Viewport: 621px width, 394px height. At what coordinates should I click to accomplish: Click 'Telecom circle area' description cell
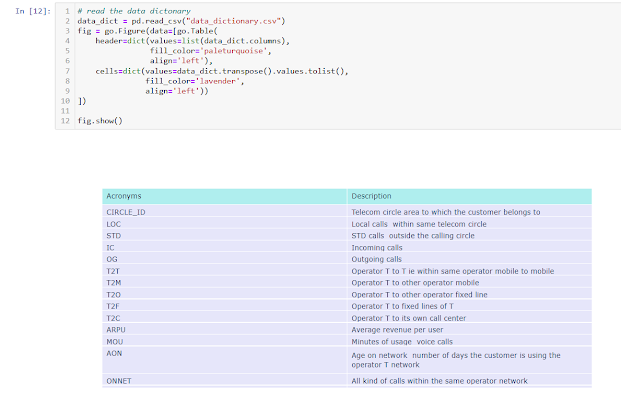coord(469,212)
